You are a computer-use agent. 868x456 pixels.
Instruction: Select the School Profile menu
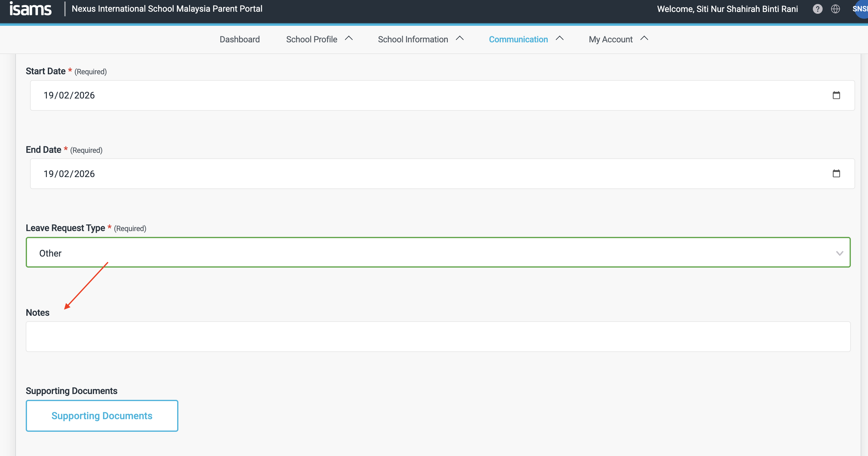click(x=311, y=40)
